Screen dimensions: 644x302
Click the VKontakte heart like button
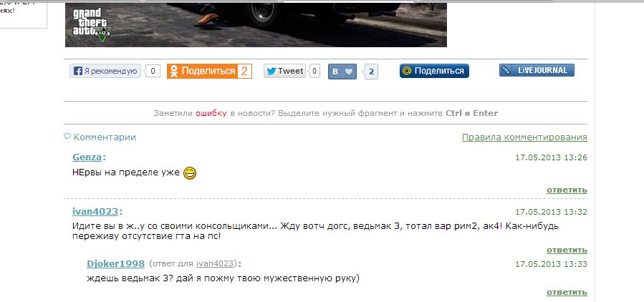click(x=342, y=72)
